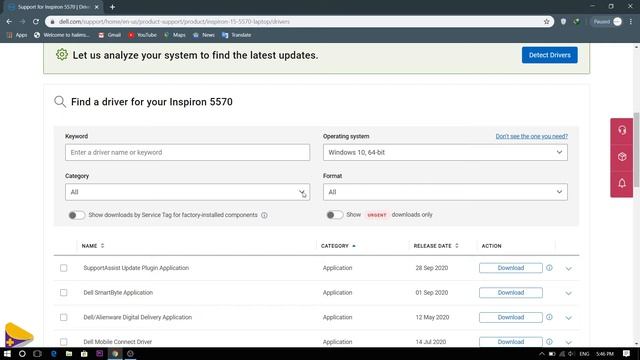Check SupportAssist Update Plugin Application checkbox
The width and height of the screenshot is (640, 360).
pos(63,268)
